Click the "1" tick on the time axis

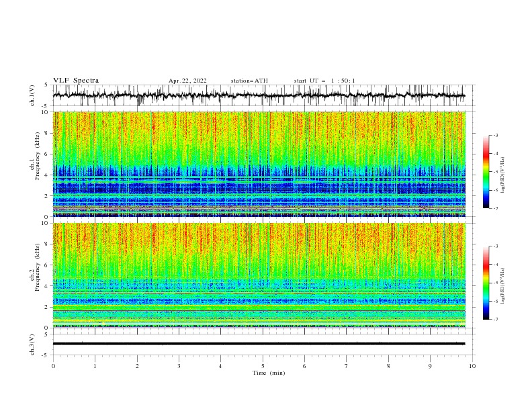point(95,366)
